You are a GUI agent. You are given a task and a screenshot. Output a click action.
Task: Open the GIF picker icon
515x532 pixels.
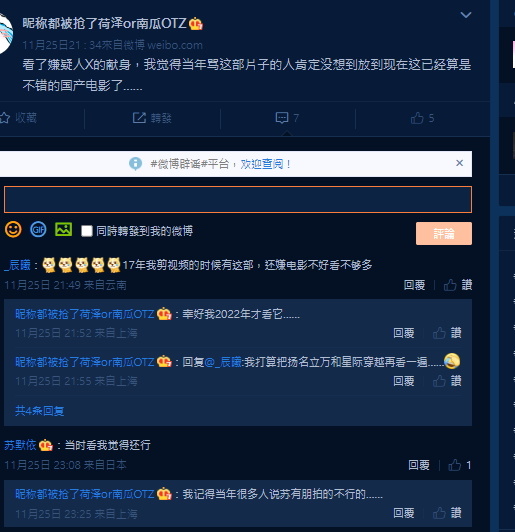click(38, 230)
